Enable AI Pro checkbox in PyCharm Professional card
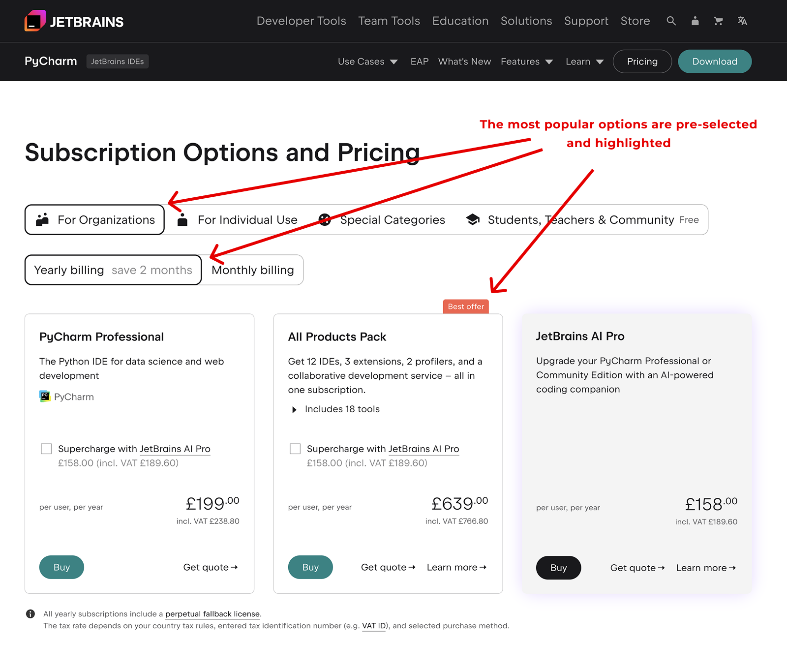The height and width of the screenshot is (672, 787). pyautogui.click(x=46, y=449)
